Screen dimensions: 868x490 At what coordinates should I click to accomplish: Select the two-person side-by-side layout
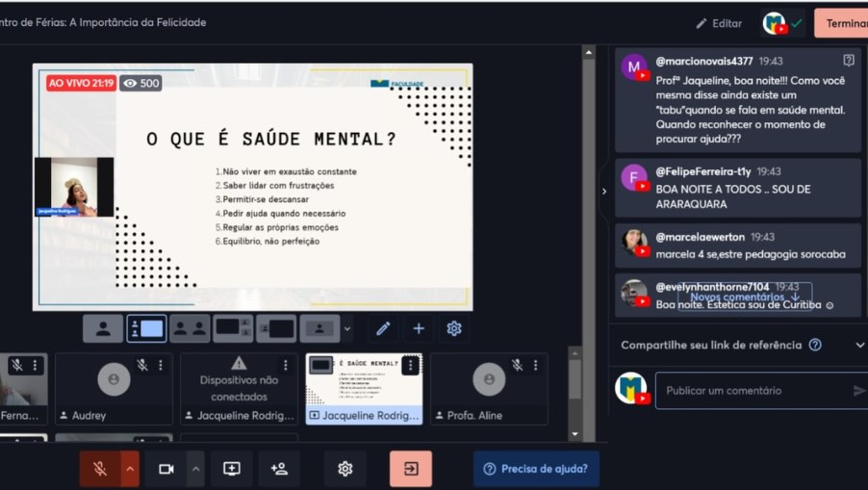point(190,328)
